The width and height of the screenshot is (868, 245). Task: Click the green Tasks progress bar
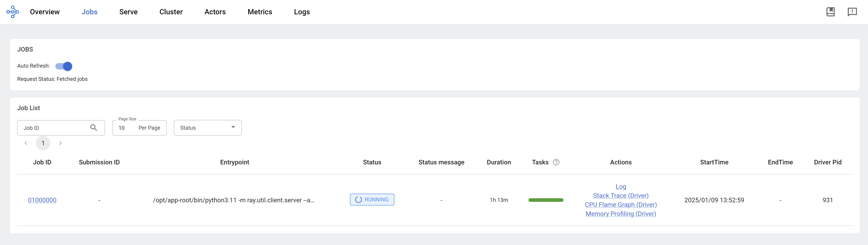point(546,200)
